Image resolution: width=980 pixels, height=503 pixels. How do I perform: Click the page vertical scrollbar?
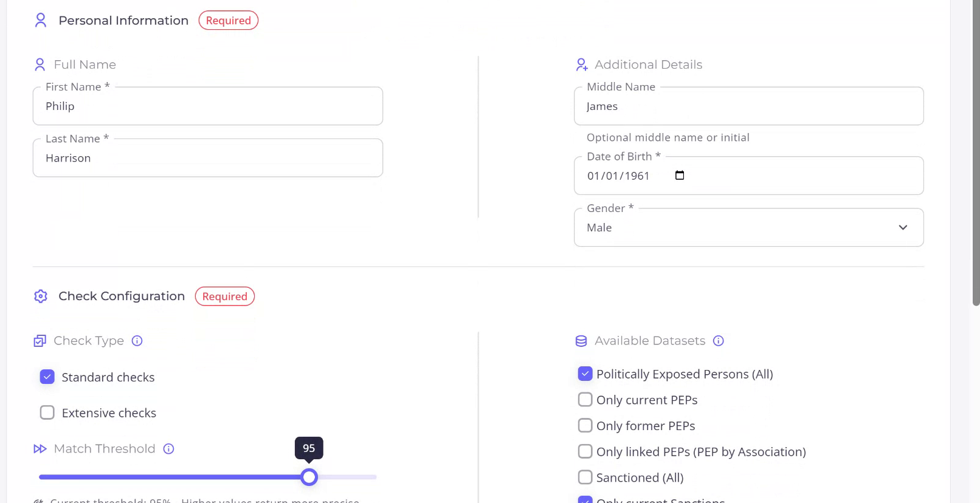pos(976,152)
